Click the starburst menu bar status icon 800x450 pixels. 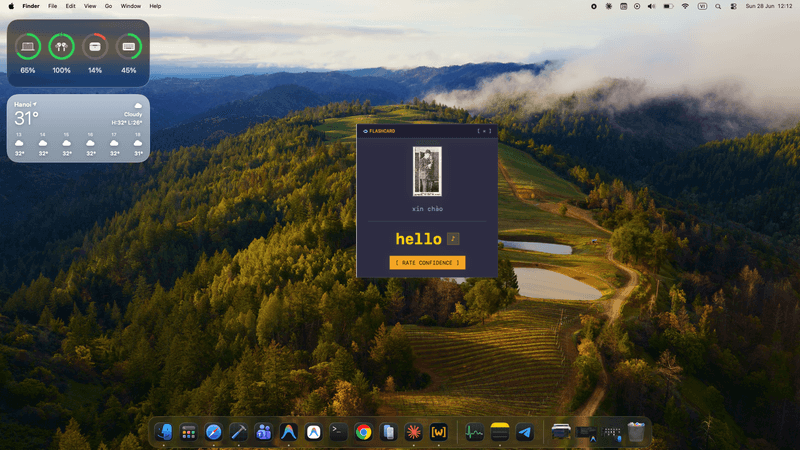(609, 6)
